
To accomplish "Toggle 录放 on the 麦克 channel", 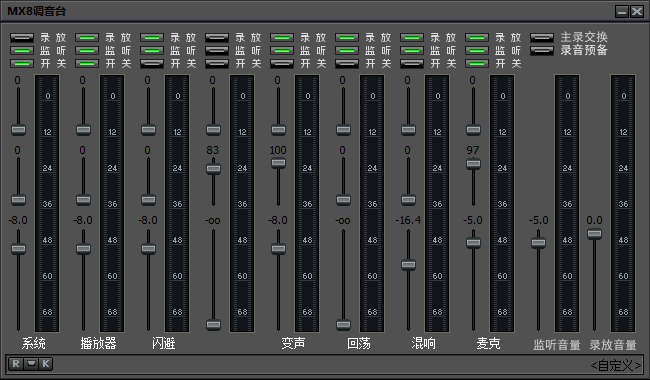I will 477,38.
